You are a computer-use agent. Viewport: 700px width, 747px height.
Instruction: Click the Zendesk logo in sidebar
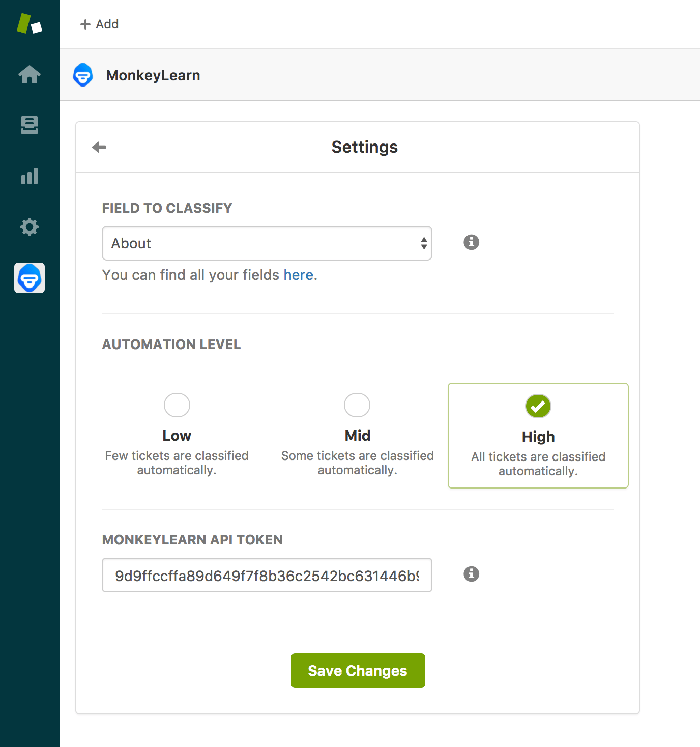(30, 24)
